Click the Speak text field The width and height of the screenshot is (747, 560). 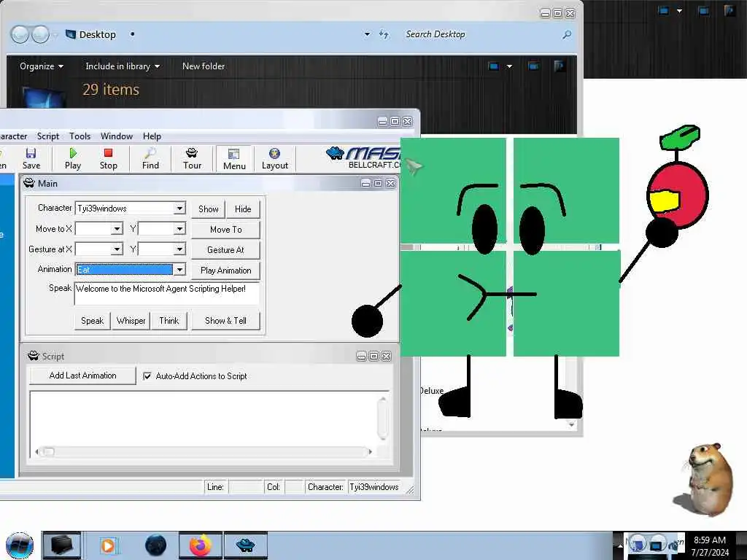click(x=167, y=294)
